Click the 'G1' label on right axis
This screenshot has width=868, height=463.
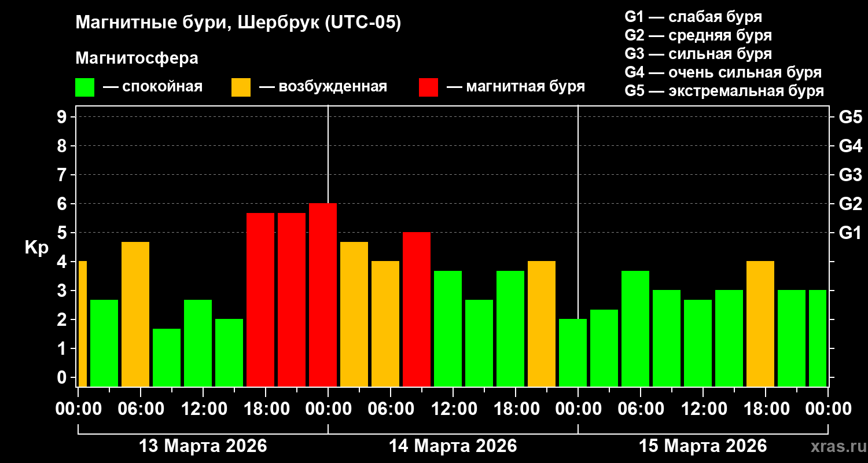point(850,233)
